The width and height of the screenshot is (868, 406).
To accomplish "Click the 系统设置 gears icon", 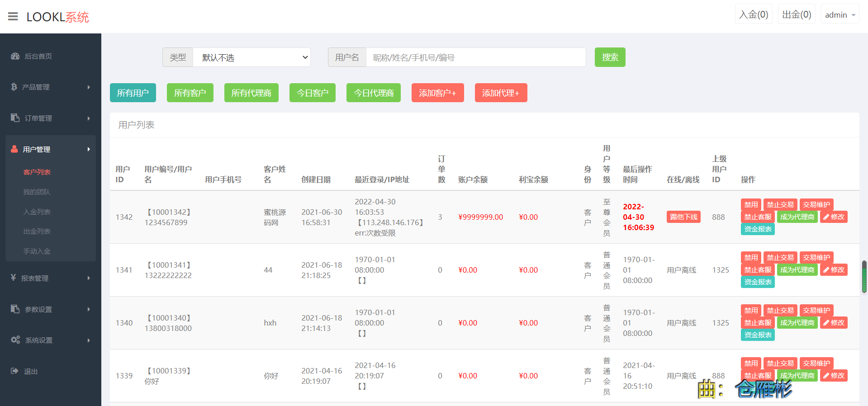I will (15, 340).
